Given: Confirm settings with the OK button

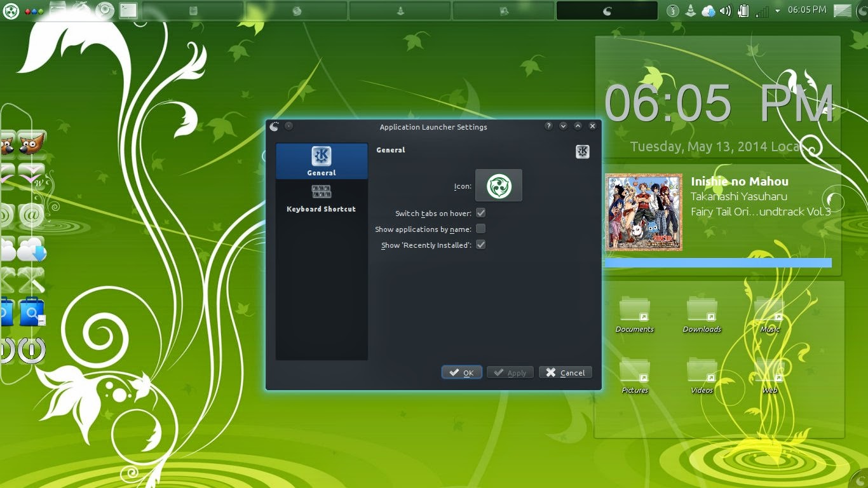Looking at the screenshot, I should coord(462,372).
